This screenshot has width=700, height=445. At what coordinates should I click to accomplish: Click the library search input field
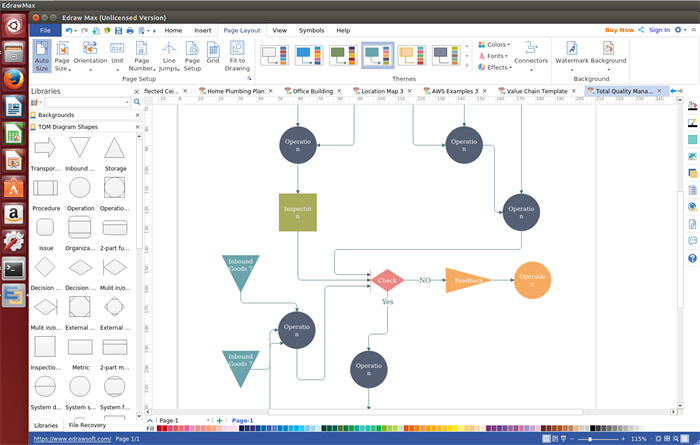click(x=87, y=102)
